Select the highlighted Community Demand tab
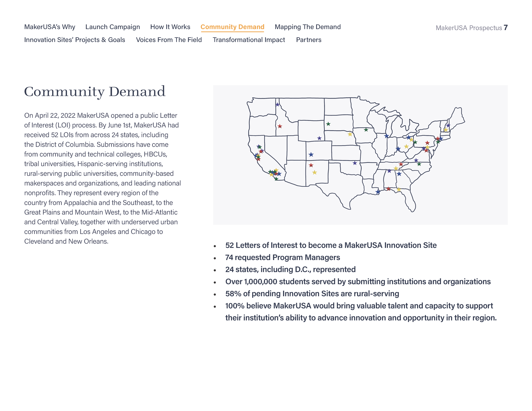 [x=232, y=27]
